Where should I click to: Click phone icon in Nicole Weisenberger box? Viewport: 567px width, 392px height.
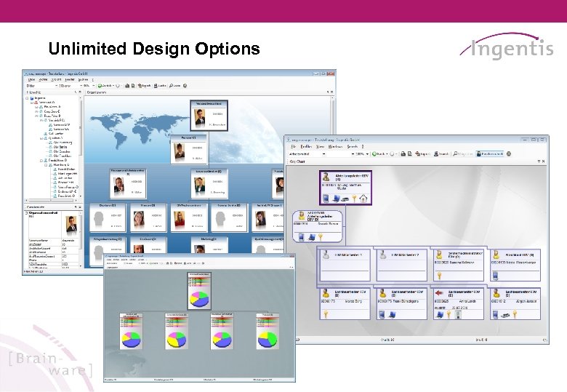click(496, 276)
